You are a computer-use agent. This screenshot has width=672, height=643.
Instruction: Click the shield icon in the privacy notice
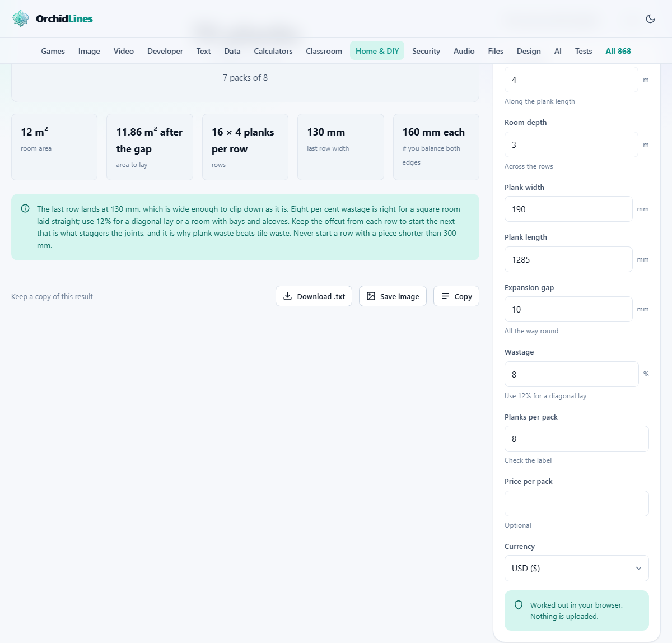point(519,605)
